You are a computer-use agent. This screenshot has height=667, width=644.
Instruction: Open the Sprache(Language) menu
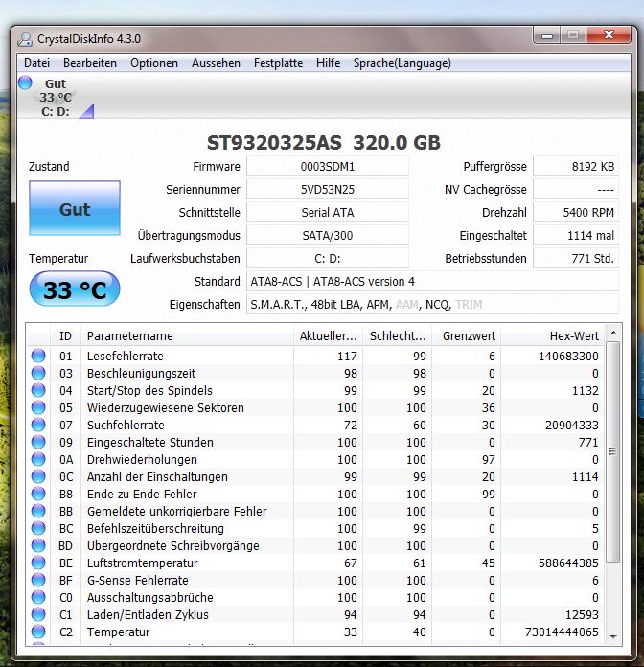coord(402,63)
